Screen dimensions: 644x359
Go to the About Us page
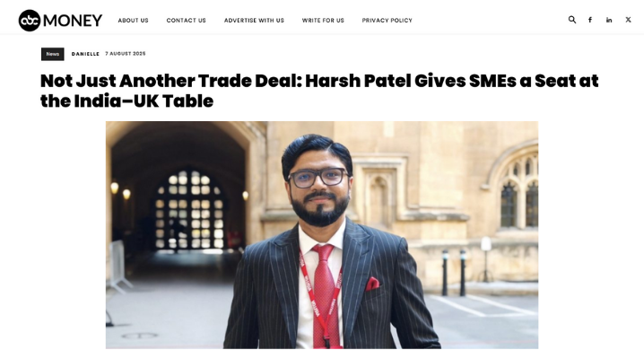[x=133, y=20]
